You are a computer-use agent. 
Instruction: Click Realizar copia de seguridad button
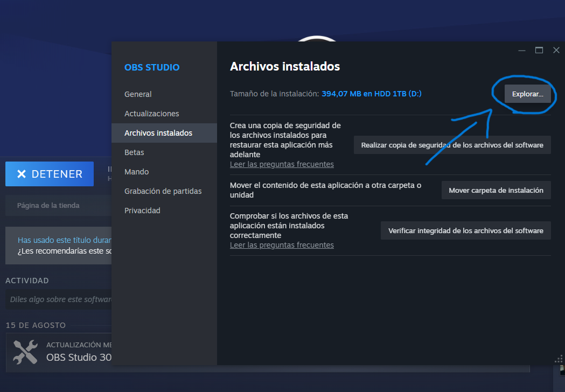(x=452, y=145)
